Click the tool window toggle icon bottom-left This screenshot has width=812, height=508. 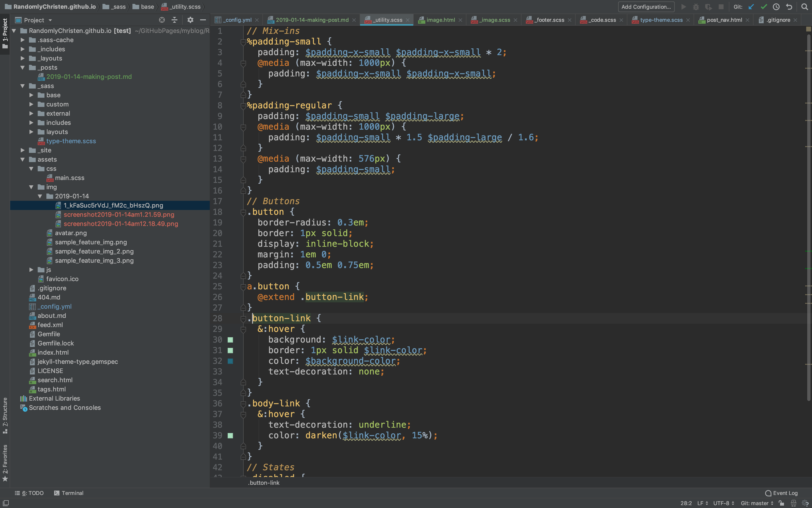[x=6, y=503]
